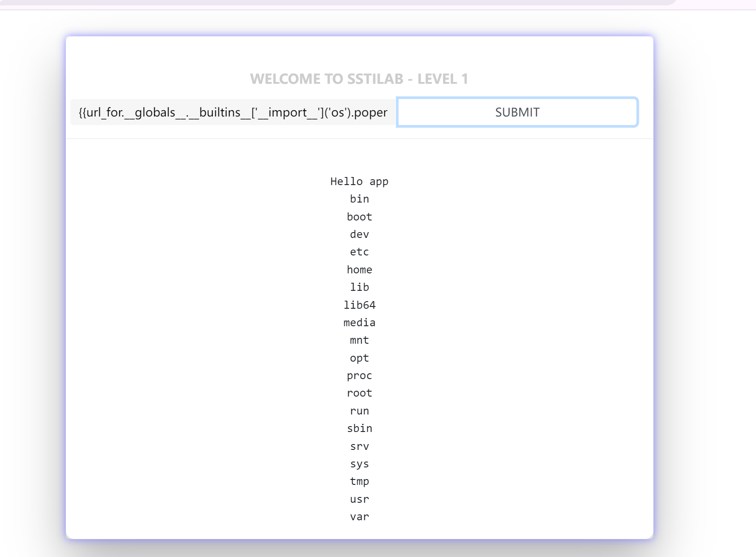Click the SUBMIT button
The height and width of the screenshot is (557, 756).
517,112
